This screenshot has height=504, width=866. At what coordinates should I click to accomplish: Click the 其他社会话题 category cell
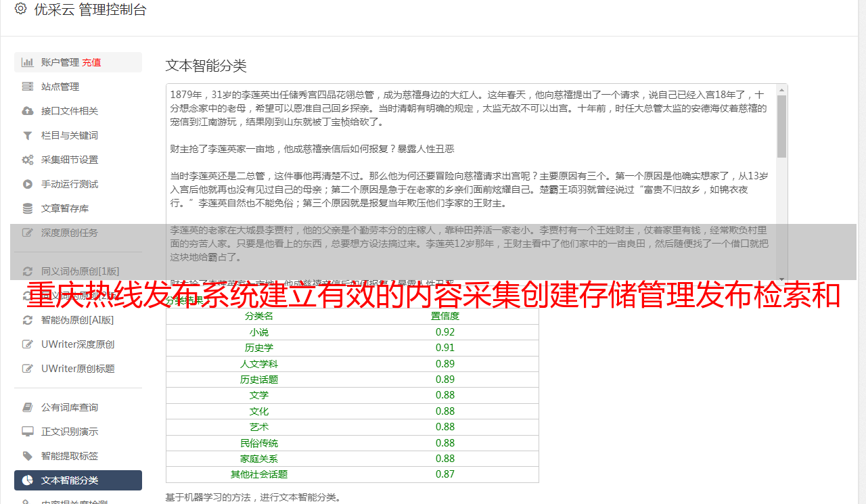coord(259,474)
